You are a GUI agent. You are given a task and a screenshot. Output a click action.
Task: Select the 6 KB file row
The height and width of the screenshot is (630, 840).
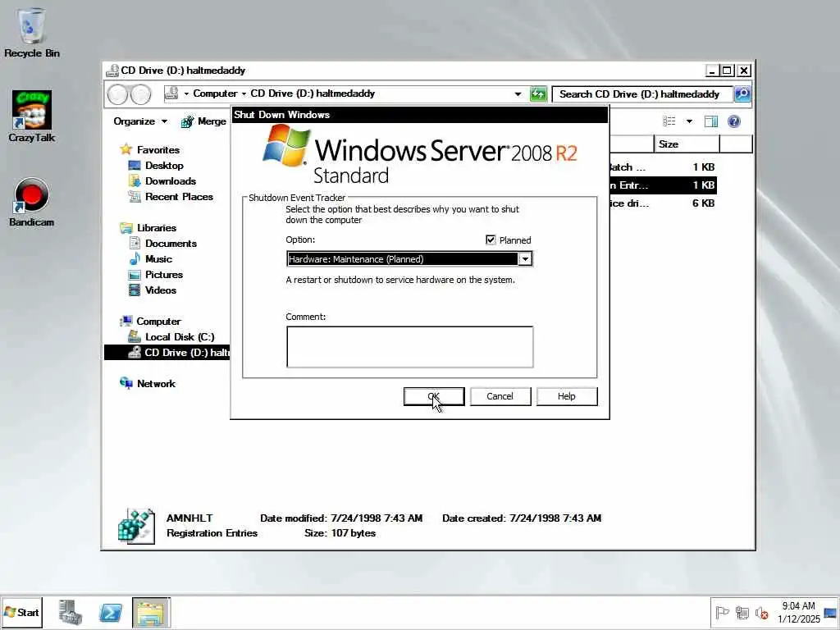(x=663, y=203)
